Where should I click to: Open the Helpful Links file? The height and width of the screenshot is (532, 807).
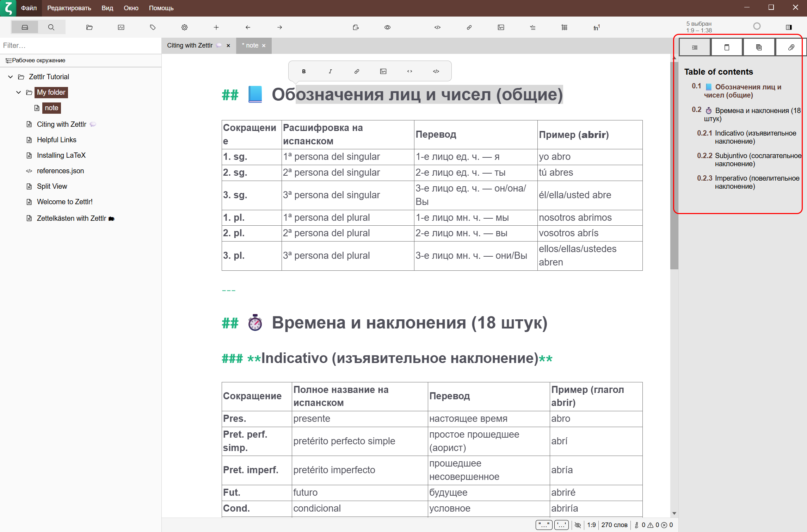click(56, 140)
